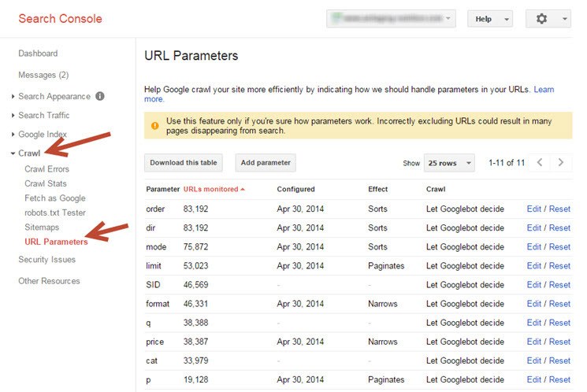Reset the cat parameter
Screen dimensions: 587x392
coord(559,361)
